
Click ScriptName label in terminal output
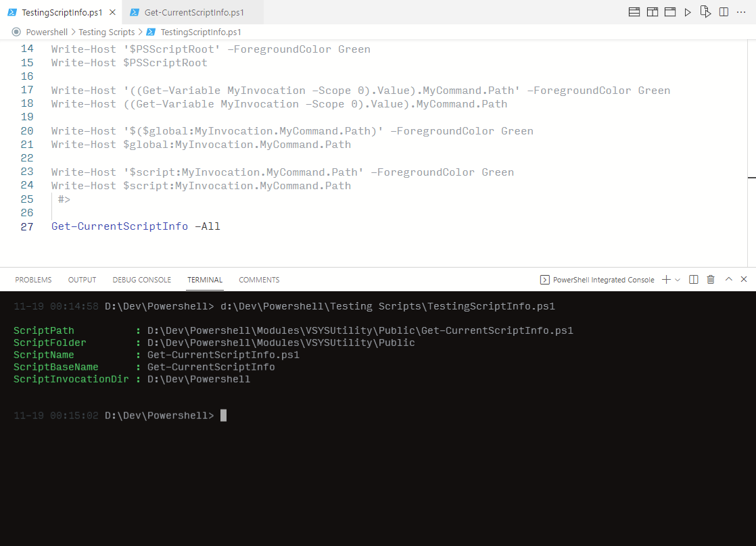pyautogui.click(x=44, y=355)
